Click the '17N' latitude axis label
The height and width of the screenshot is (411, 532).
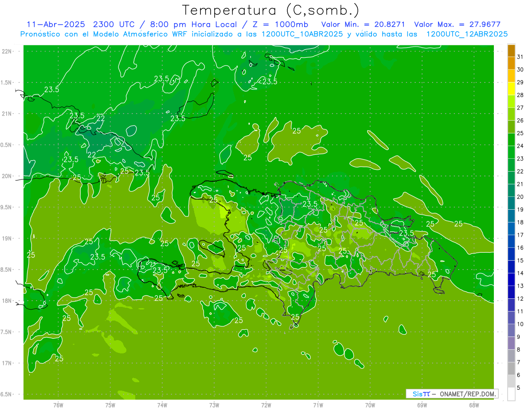7,363
